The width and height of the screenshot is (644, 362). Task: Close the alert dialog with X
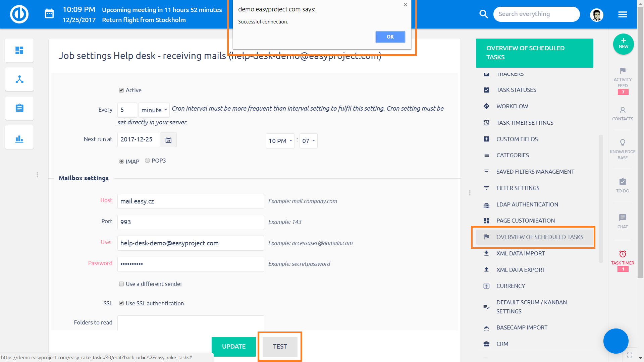coord(405,5)
